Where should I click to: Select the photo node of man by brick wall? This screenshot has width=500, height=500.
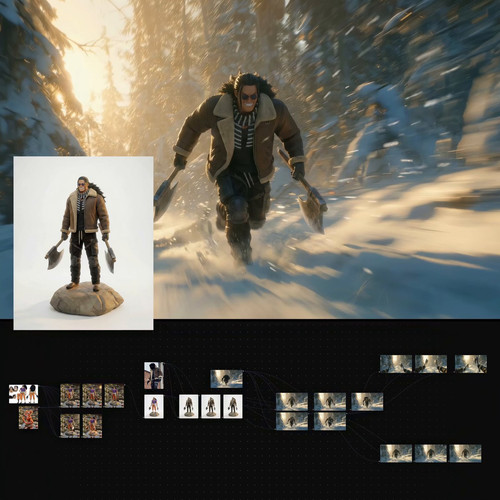(x=154, y=376)
